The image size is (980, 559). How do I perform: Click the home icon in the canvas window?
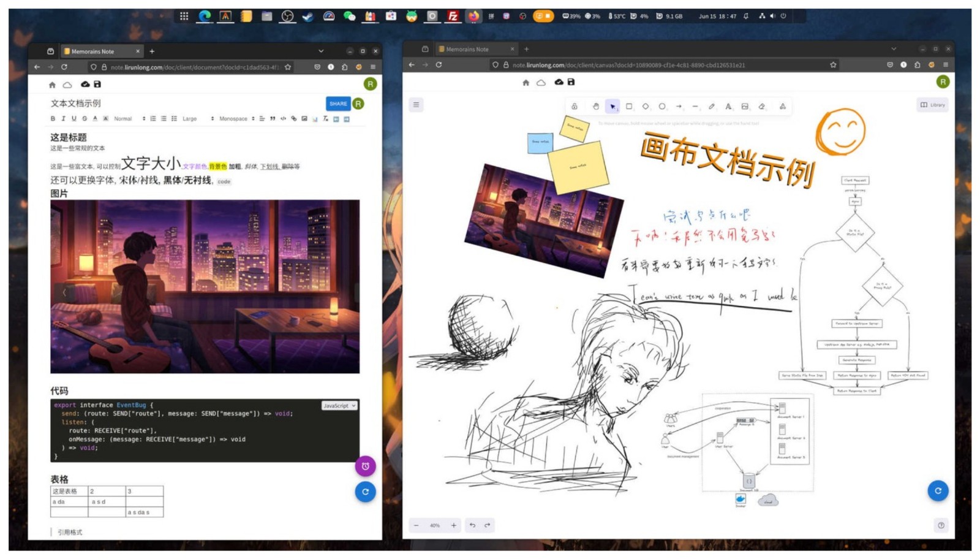coord(526,83)
